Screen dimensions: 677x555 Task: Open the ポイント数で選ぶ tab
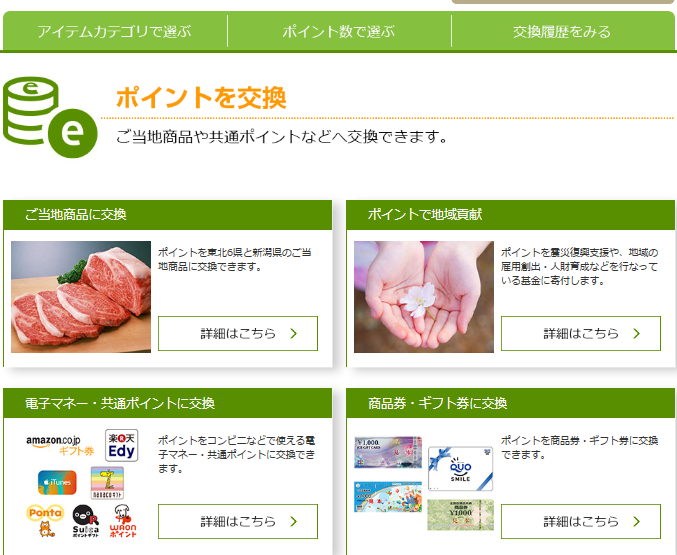point(339,32)
